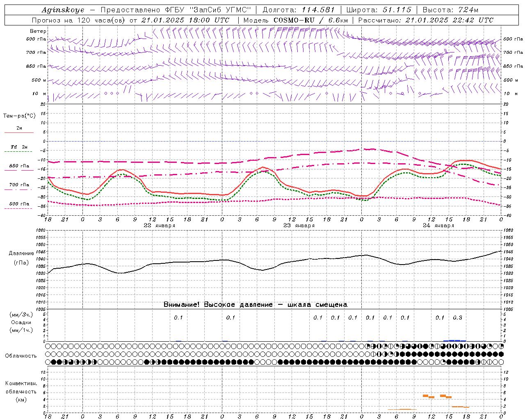Click the date label 22 января
This screenshot has width=525, height=420.
tap(159, 226)
